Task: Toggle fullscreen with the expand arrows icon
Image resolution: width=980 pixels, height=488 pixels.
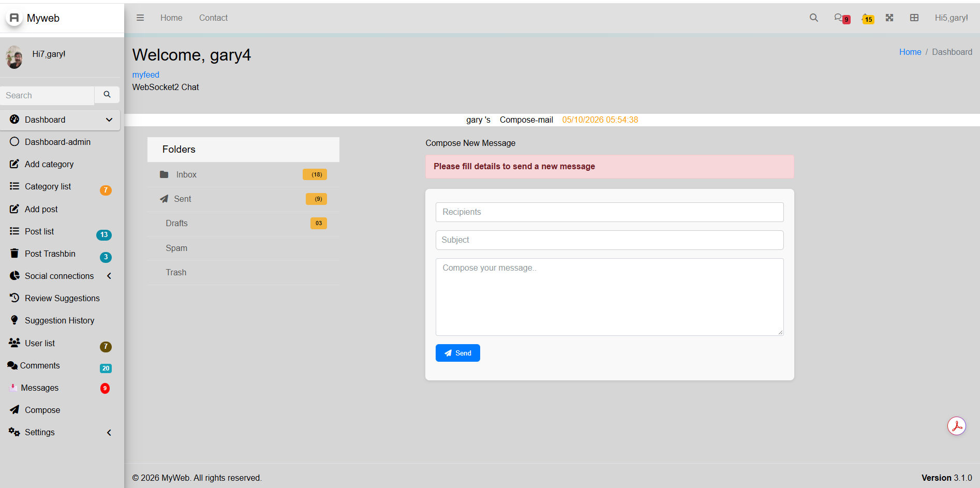Action: (889, 18)
